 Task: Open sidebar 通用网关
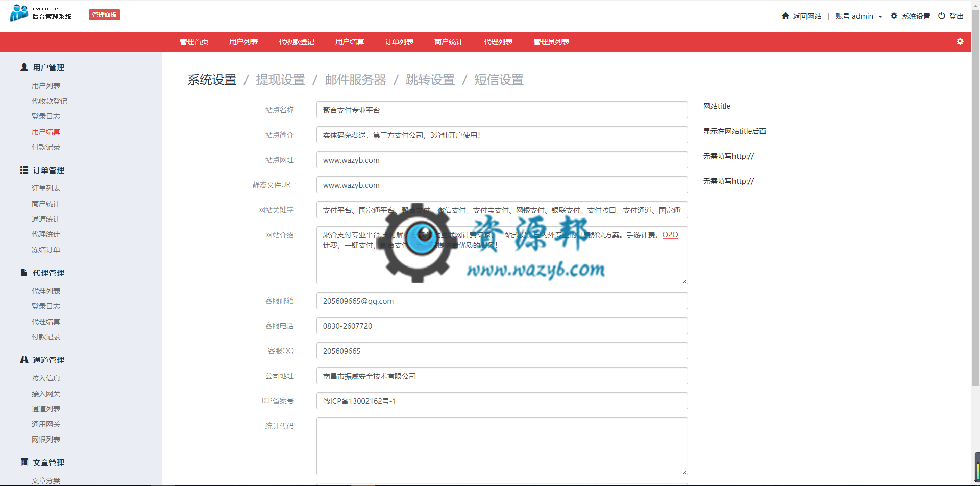coord(46,424)
